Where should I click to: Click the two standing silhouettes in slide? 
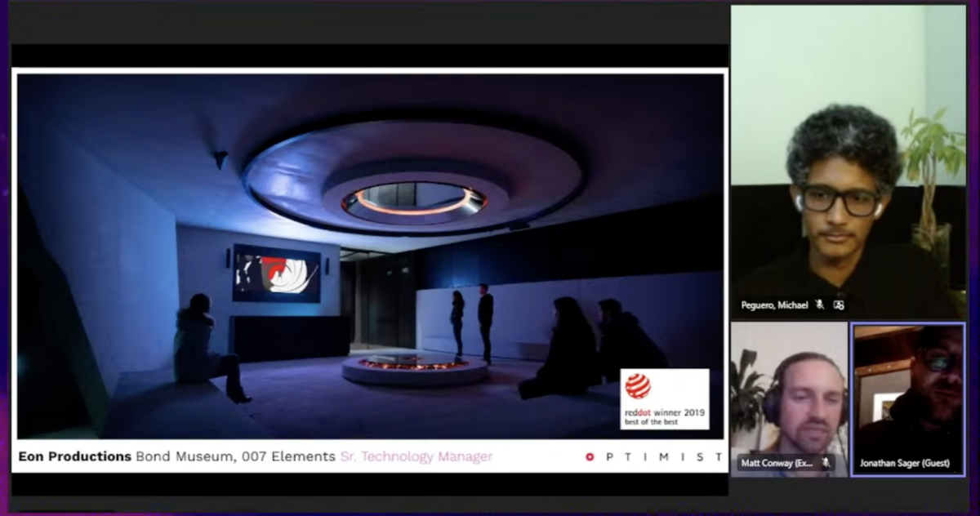pos(472,323)
